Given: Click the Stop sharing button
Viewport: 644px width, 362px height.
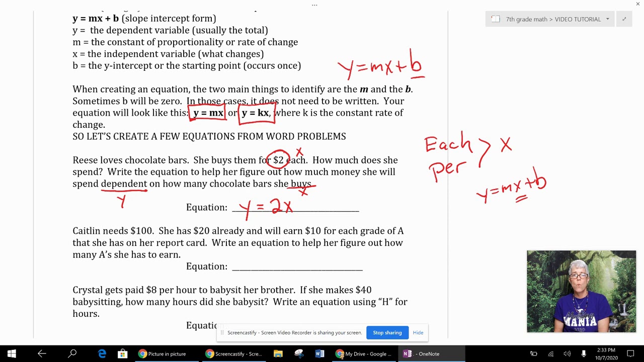Looking at the screenshot, I should 387,333.
